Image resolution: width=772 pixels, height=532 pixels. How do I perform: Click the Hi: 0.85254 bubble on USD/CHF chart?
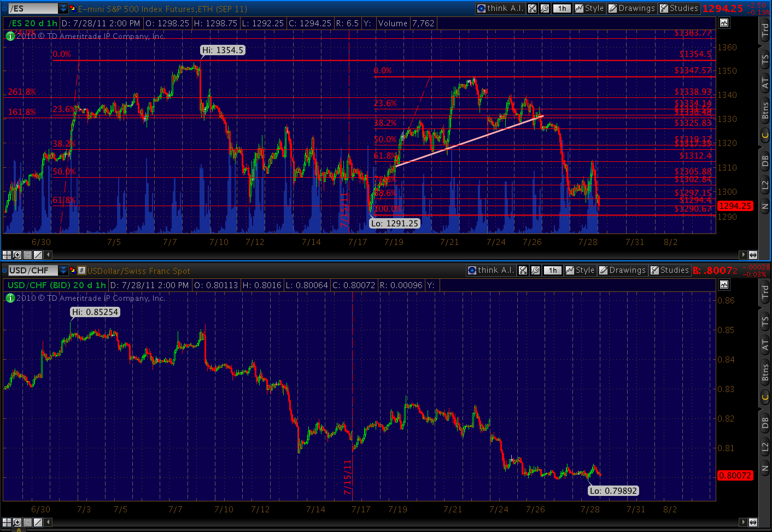95,312
